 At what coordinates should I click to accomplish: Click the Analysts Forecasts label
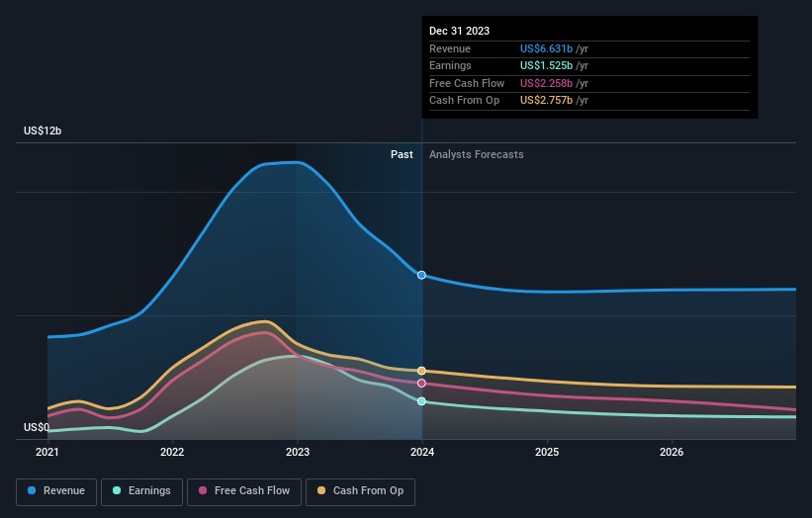tap(477, 155)
